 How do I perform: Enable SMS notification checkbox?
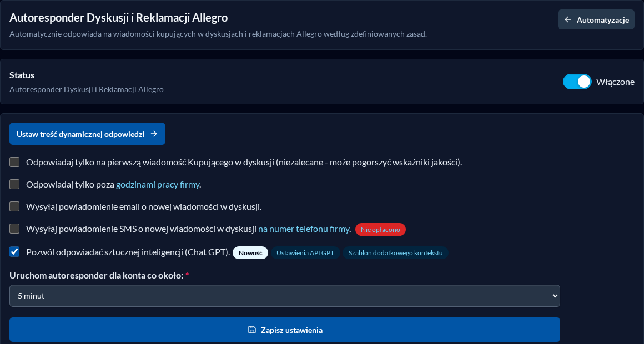pos(14,229)
